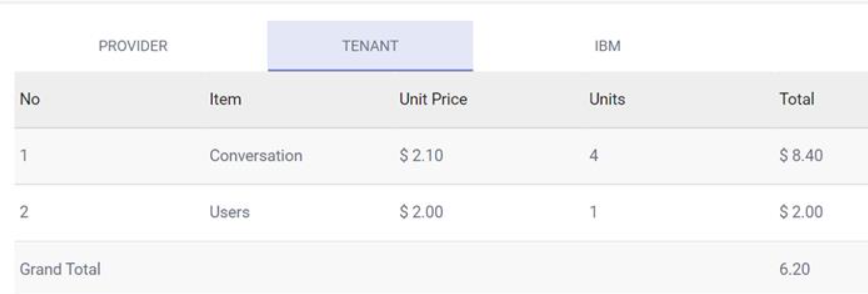Click row number 1 cell

click(x=24, y=155)
